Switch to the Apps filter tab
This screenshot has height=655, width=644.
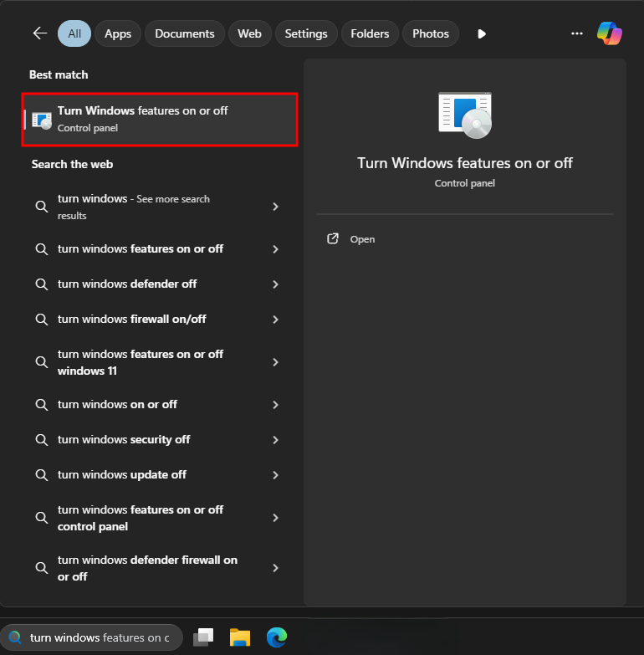pyautogui.click(x=118, y=33)
